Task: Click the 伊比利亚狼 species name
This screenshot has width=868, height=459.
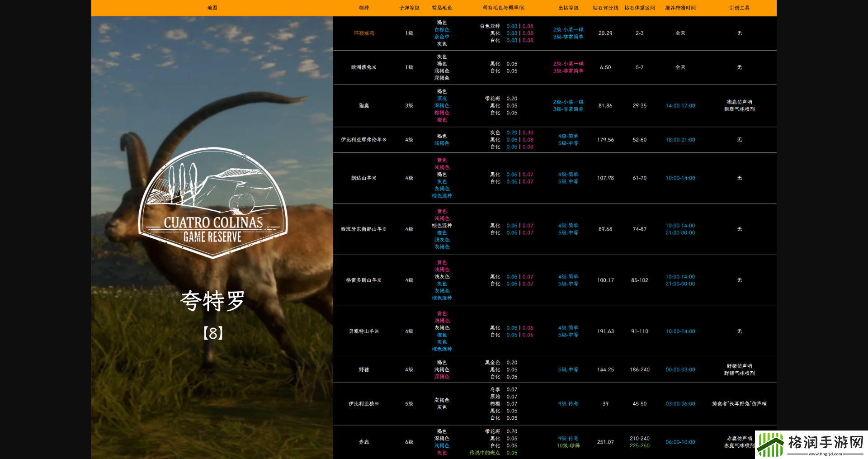Action: [x=364, y=403]
